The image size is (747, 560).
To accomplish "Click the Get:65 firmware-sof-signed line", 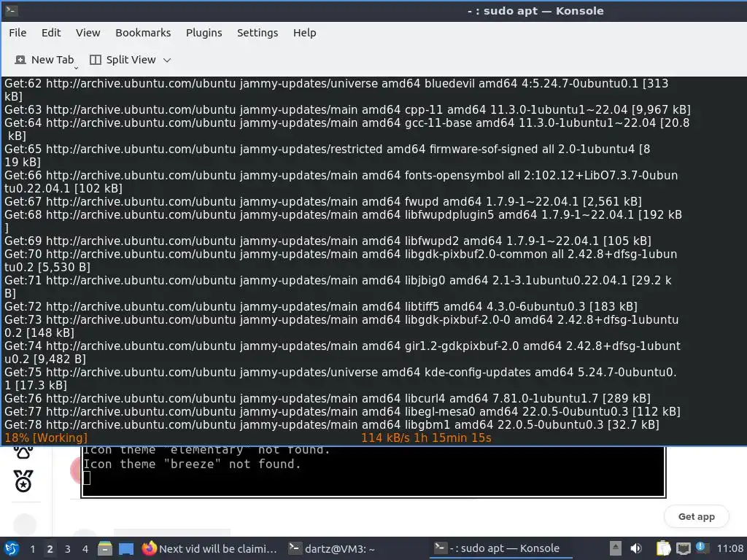I will tap(328, 156).
